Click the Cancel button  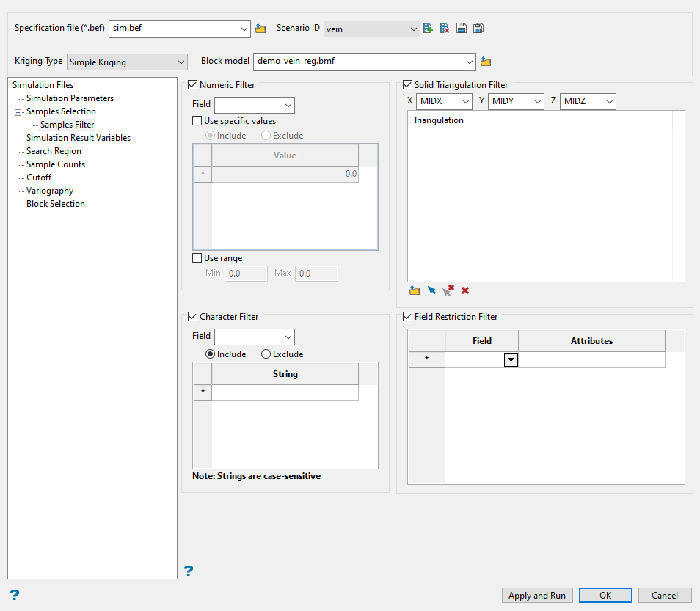pos(664,595)
